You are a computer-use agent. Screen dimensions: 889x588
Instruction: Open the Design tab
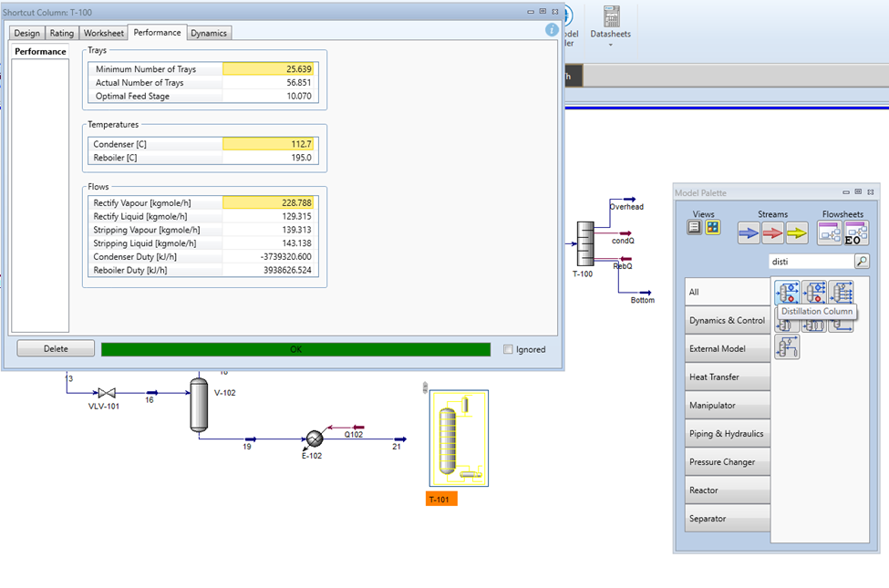(x=26, y=33)
